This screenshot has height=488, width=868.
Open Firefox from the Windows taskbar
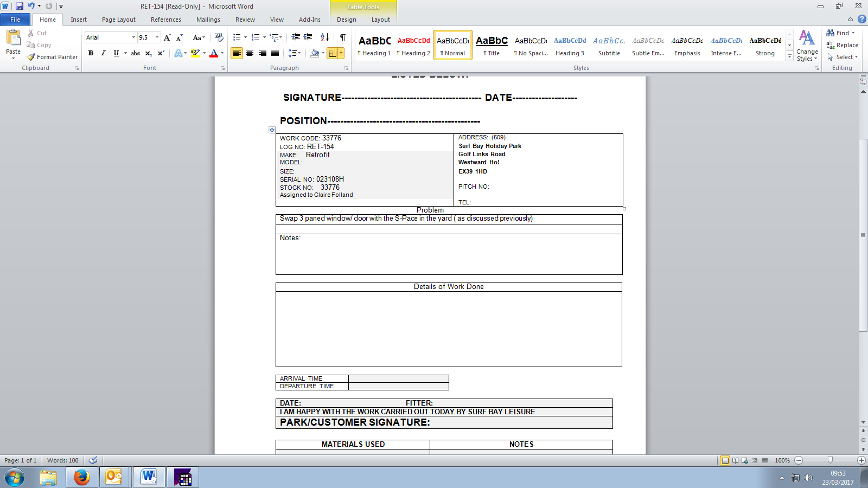81,477
